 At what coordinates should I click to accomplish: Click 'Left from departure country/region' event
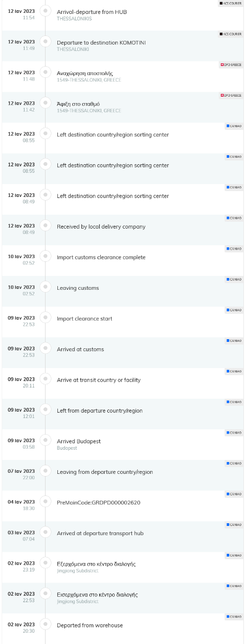coord(100,411)
